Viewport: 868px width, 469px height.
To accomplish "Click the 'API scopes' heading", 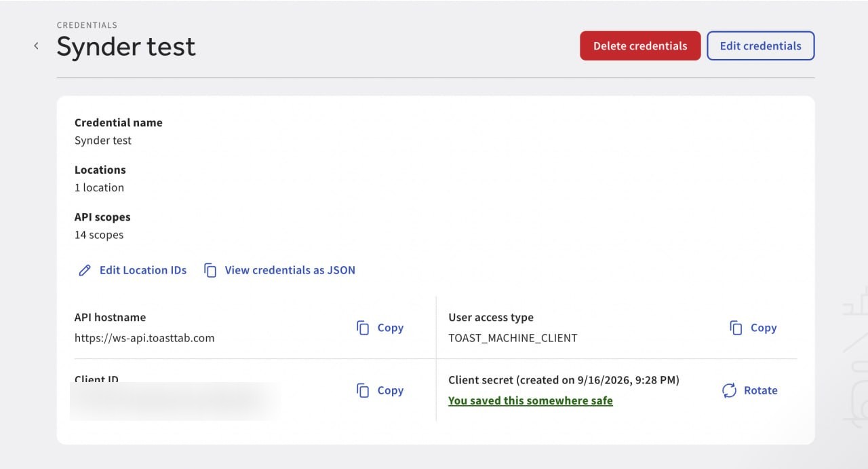I will click(102, 217).
